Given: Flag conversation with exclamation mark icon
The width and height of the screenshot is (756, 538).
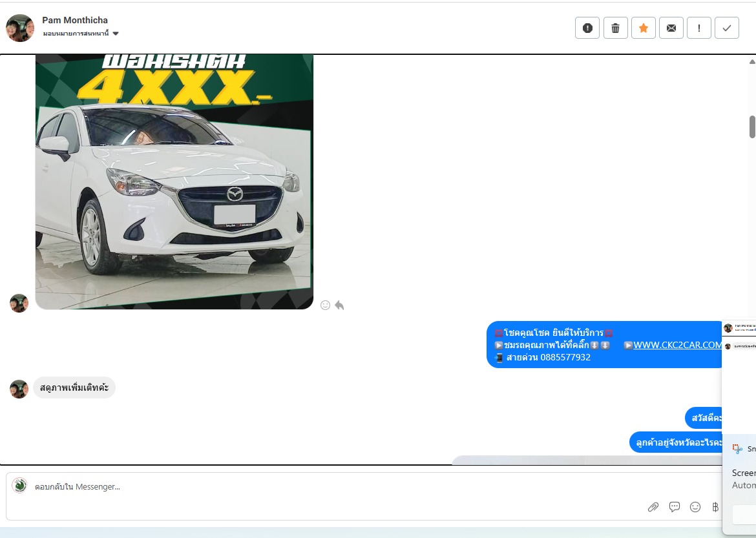Looking at the screenshot, I should tap(699, 28).
